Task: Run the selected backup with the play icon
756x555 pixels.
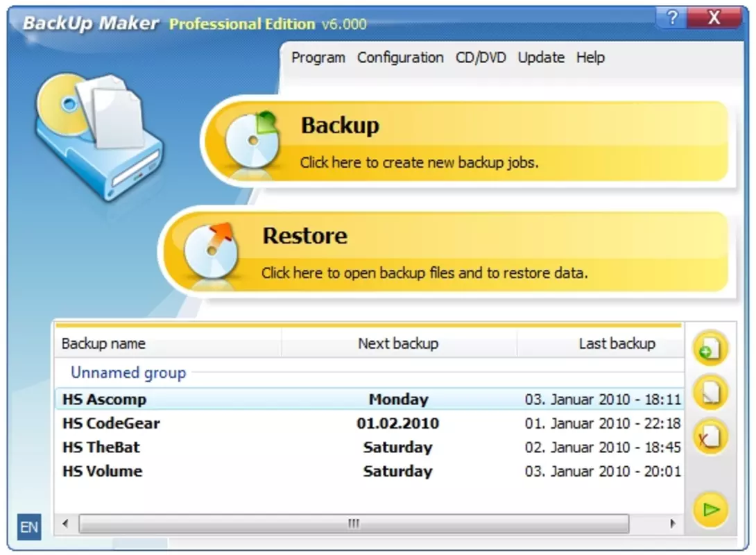Action: coord(710,510)
